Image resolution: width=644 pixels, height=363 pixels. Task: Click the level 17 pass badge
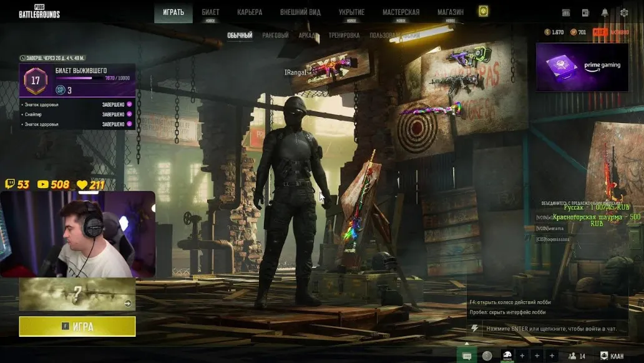[36, 80]
